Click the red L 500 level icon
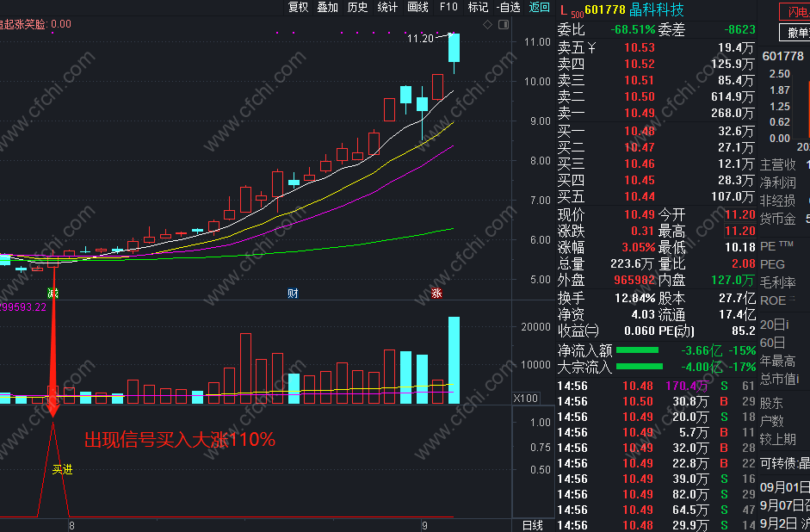This screenshot has width=810, height=532. point(571,11)
